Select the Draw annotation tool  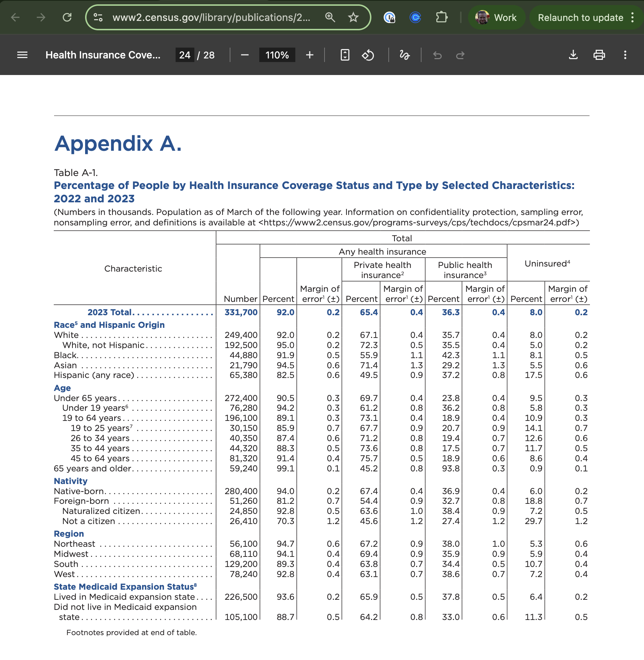pos(405,55)
